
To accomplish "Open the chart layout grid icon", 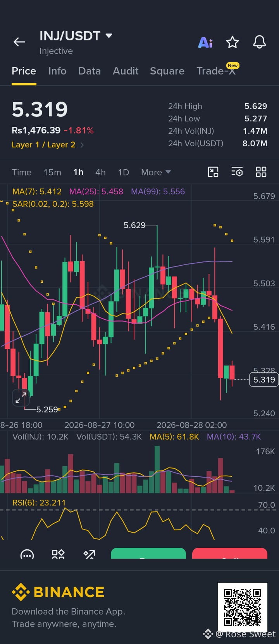I will (x=261, y=172).
